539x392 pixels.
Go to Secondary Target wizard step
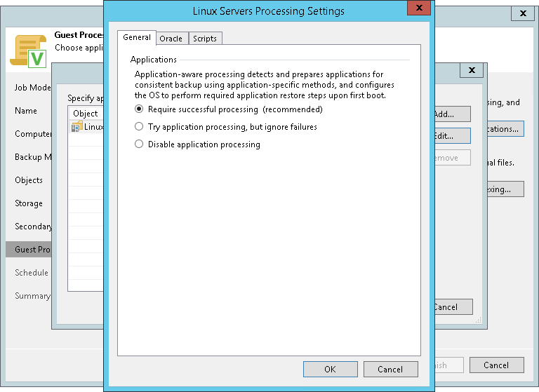tap(33, 227)
